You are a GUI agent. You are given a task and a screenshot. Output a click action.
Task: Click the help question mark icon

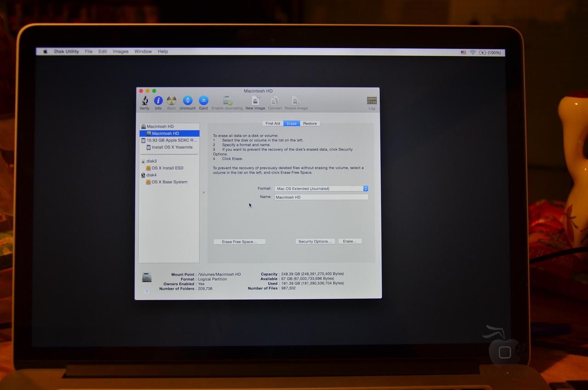(x=146, y=292)
